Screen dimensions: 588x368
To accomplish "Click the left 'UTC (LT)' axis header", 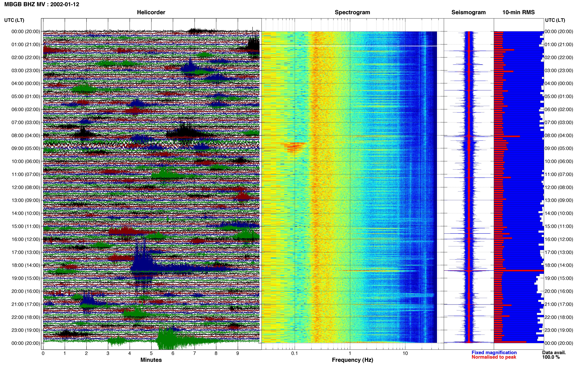I will coord(14,20).
